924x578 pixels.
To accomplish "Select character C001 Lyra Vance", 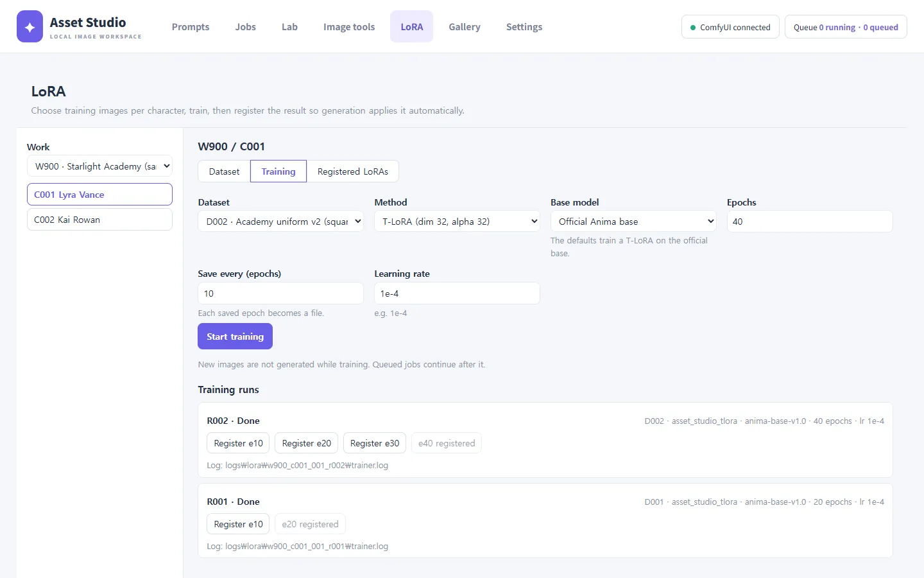I will tap(99, 195).
